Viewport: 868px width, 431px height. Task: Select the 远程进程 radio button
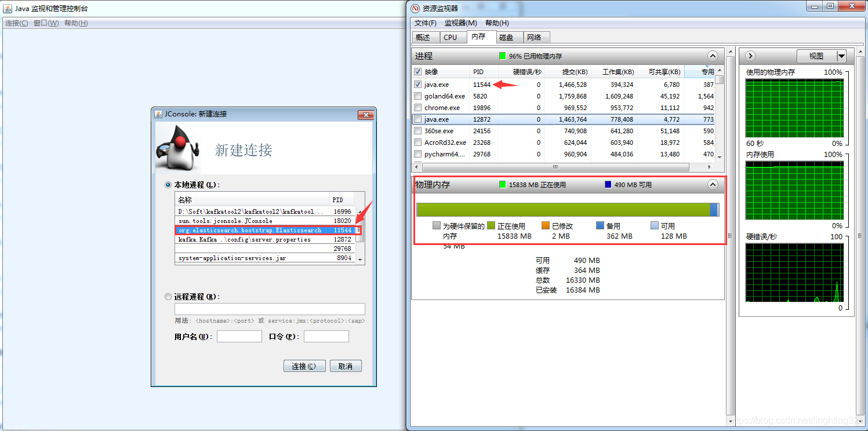point(168,297)
